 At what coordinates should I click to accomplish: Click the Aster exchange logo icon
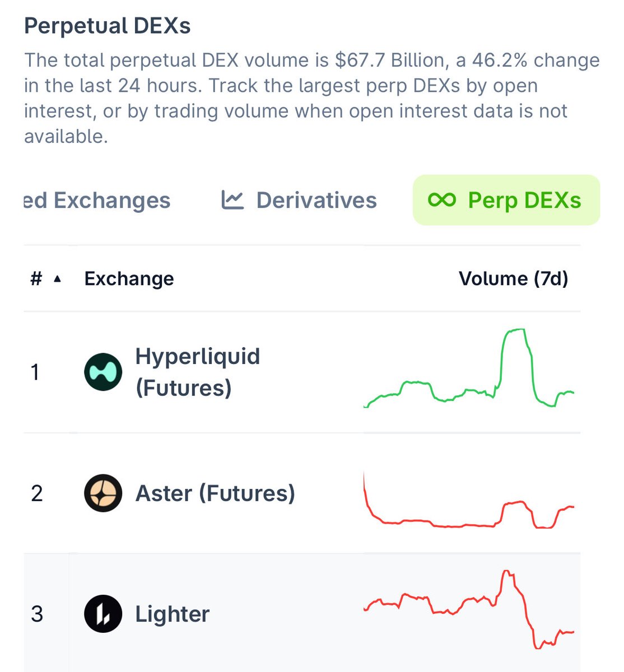[103, 493]
